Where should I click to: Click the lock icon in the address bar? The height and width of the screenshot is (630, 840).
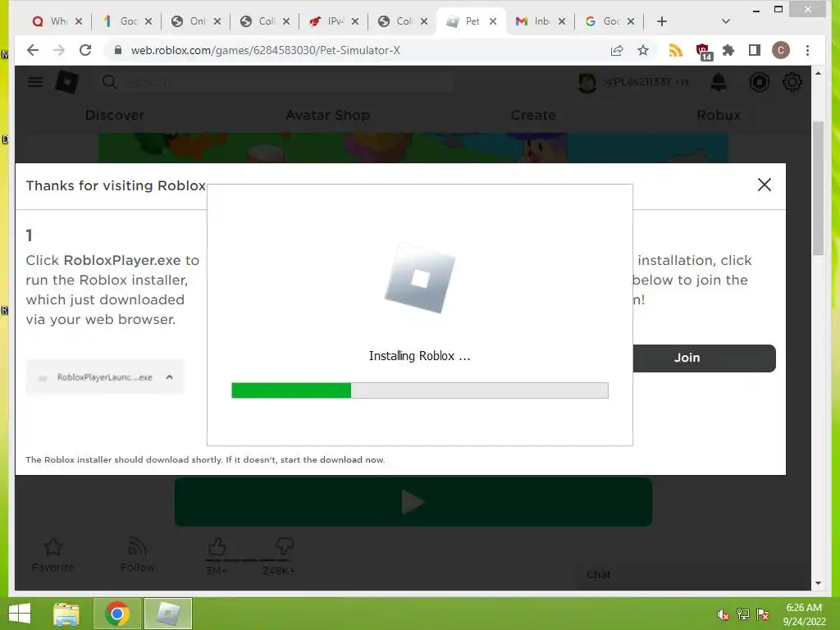point(118,50)
